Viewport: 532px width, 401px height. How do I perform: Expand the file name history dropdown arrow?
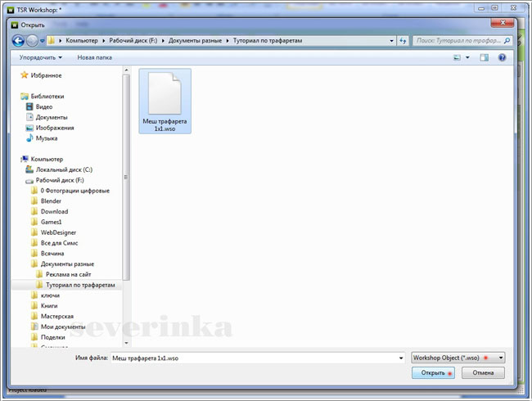(x=400, y=358)
